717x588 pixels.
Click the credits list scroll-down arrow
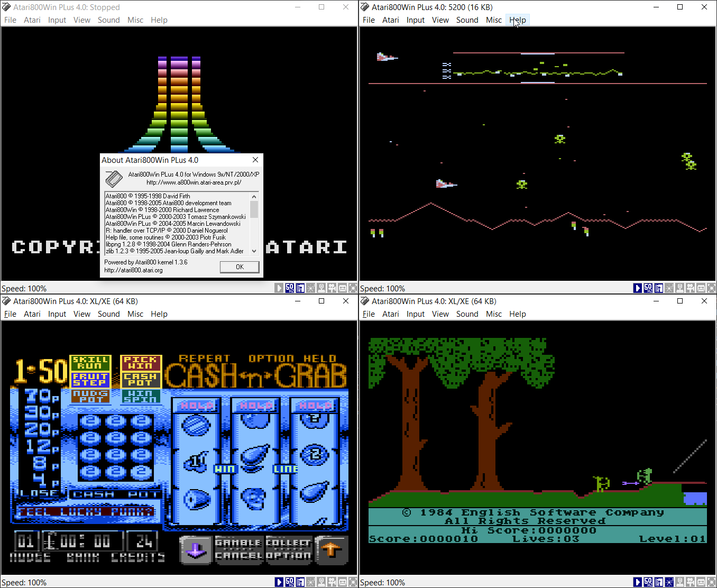coord(254,251)
